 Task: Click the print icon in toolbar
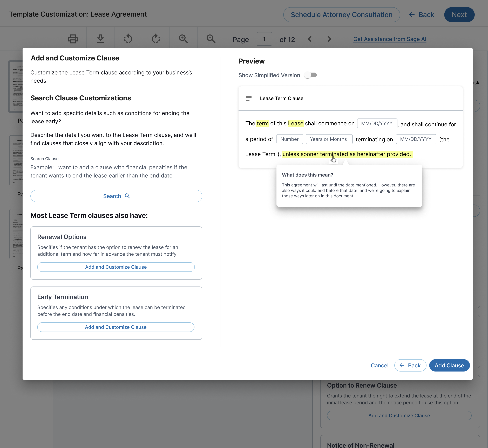[x=73, y=39]
